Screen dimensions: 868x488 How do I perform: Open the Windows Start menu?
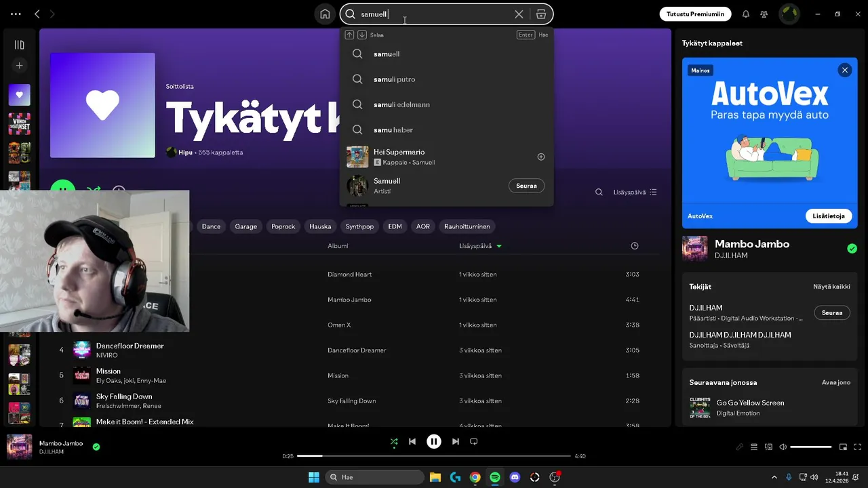click(314, 477)
